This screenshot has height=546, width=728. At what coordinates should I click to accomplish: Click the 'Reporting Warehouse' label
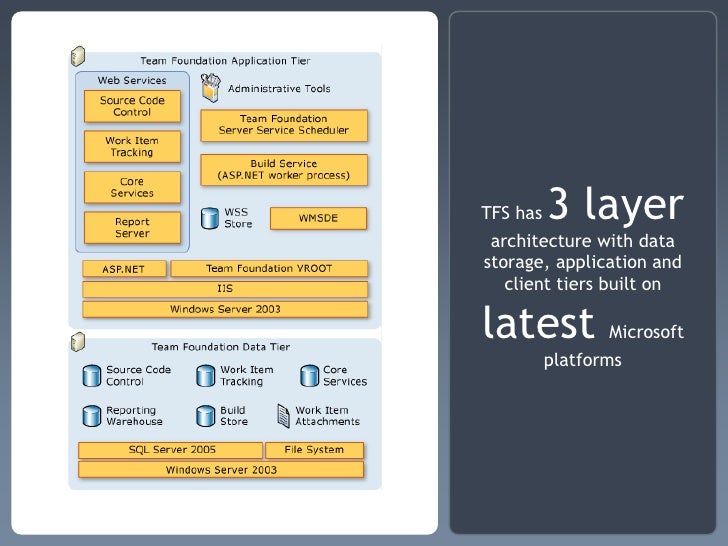tap(134, 416)
